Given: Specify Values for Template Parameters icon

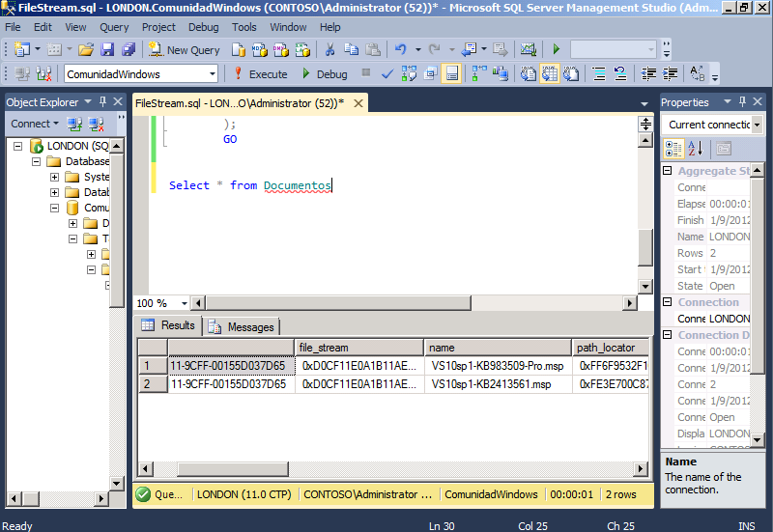Looking at the screenshot, I should click(x=697, y=74).
